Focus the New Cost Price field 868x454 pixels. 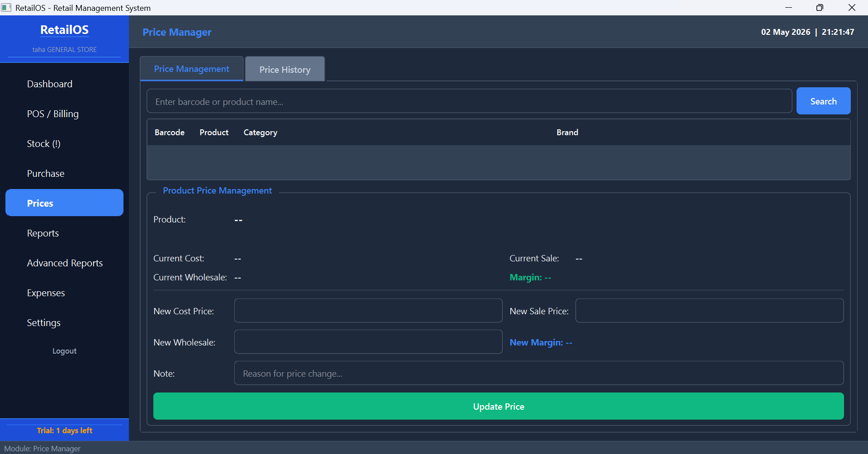[x=368, y=311]
